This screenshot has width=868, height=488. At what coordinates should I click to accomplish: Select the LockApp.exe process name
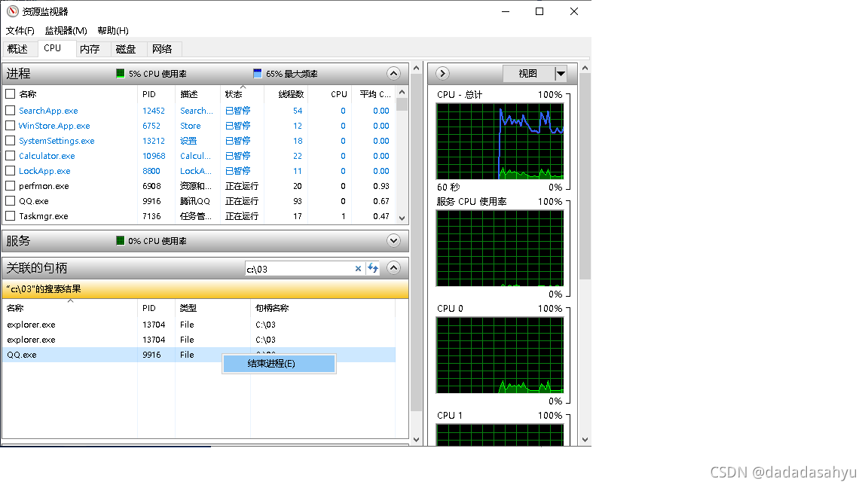[44, 171]
